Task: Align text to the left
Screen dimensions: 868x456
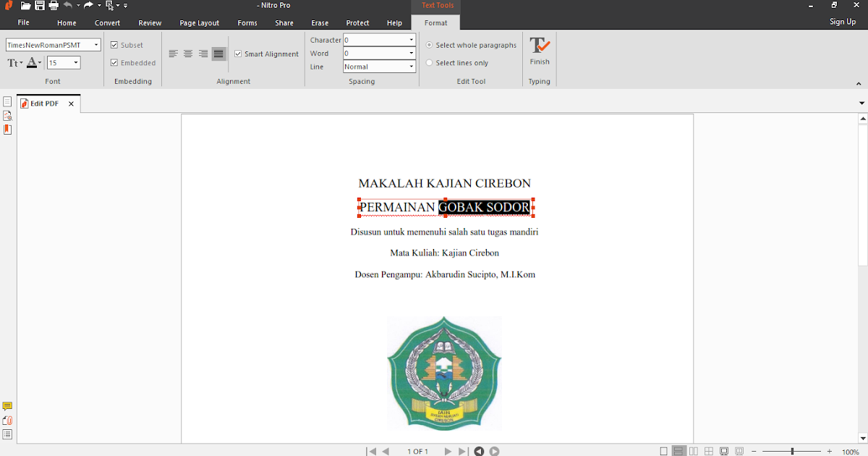Action: point(173,54)
